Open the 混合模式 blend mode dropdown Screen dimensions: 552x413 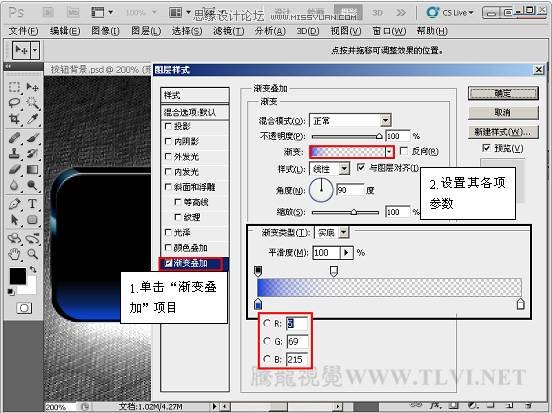385,121
